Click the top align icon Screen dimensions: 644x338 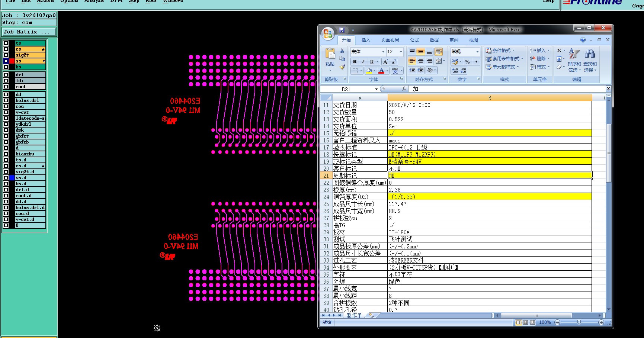(412, 51)
